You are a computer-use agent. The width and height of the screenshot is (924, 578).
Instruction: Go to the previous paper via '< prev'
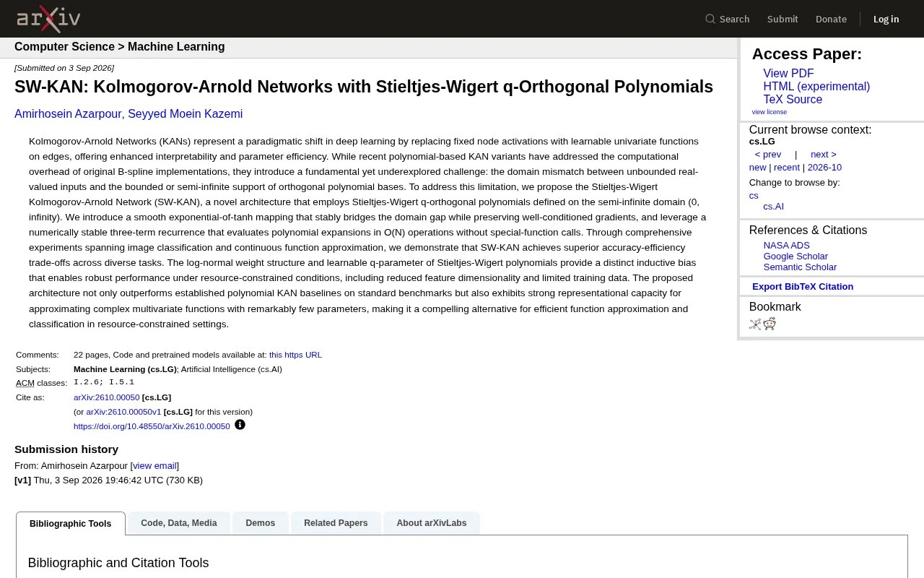coord(768,155)
